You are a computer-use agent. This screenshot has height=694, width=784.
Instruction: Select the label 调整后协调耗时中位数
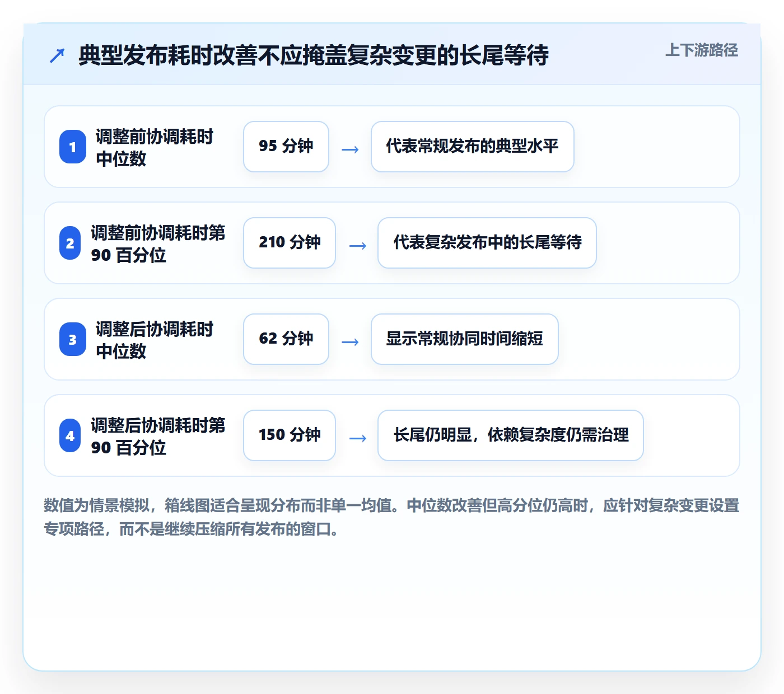click(x=155, y=340)
